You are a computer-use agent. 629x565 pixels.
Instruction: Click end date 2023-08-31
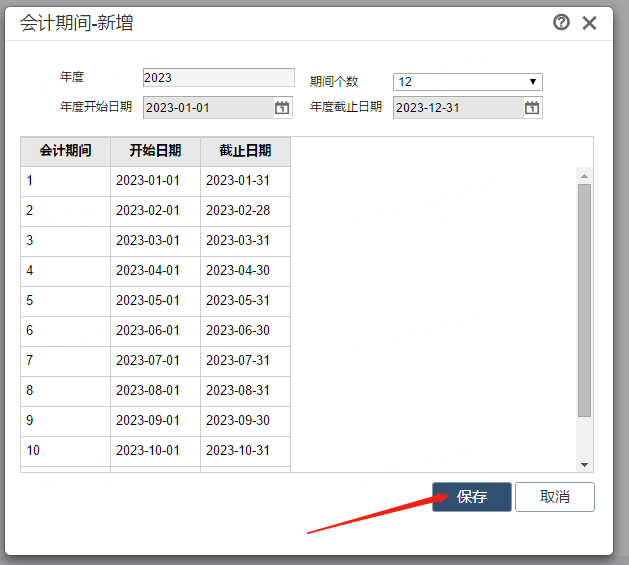[x=246, y=391]
